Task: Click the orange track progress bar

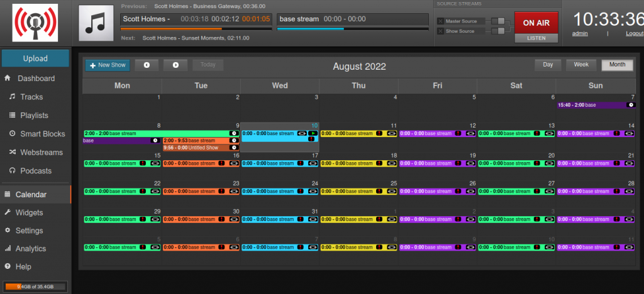Action: 196,29
